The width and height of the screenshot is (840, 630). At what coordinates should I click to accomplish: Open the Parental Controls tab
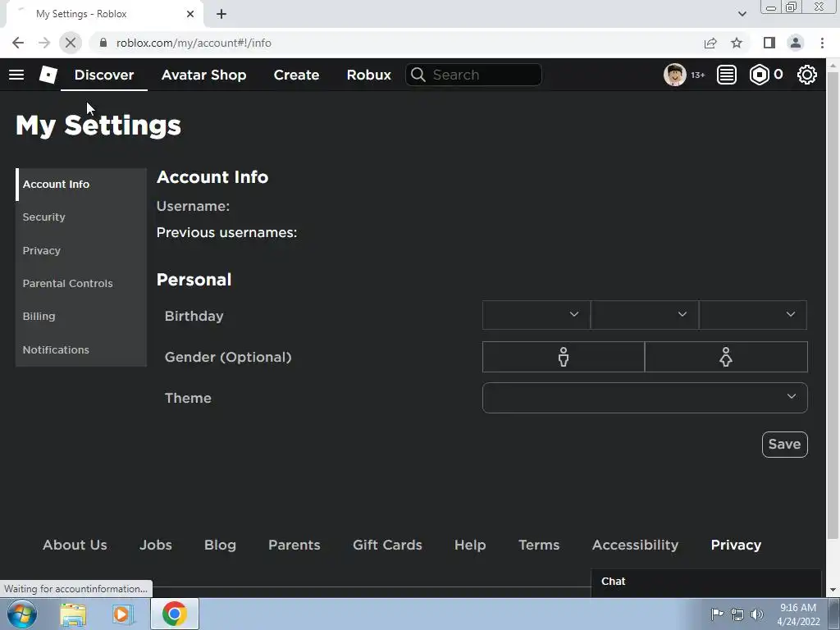[x=81, y=283]
